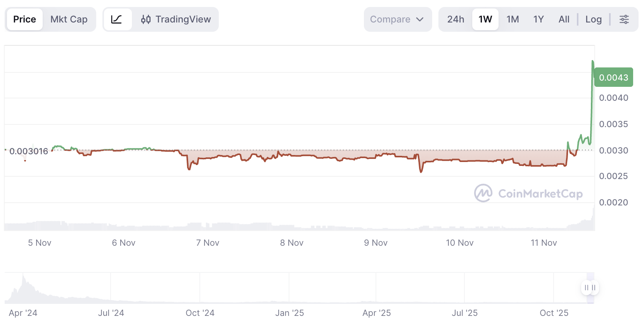Click the range selector pause-bars handle
Screen dimensions: 644x331
[x=590, y=288]
